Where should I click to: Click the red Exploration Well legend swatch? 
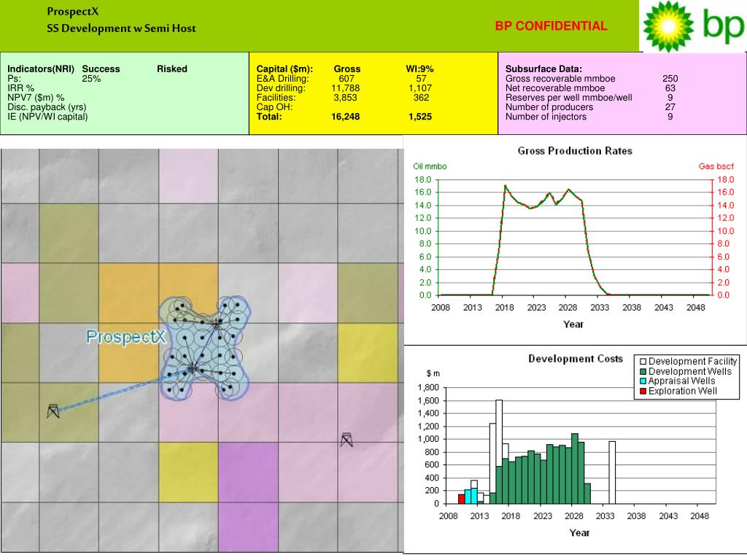coord(643,392)
